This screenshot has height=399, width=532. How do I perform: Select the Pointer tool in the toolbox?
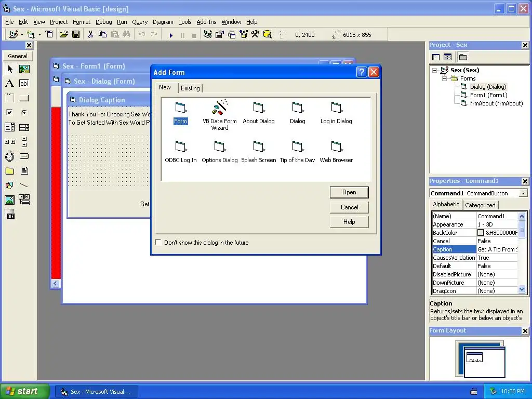[10, 69]
